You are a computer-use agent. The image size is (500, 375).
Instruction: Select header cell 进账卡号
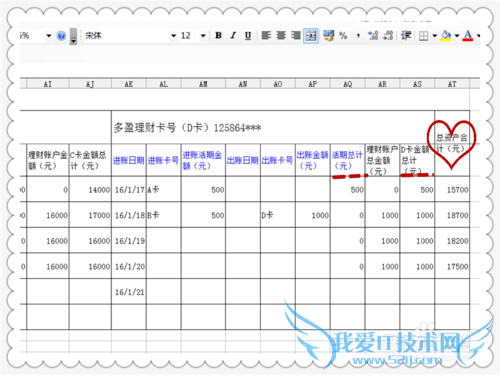[x=163, y=160]
